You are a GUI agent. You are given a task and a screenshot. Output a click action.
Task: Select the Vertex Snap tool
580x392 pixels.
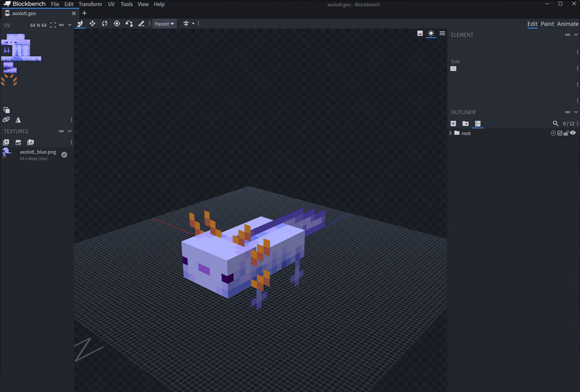coord(129,24)
